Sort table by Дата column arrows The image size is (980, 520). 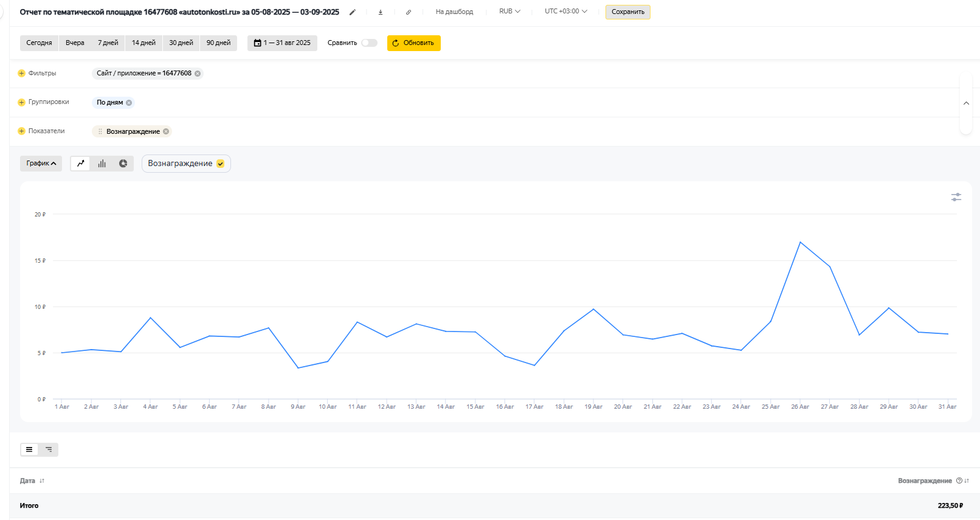coord(42,480)
